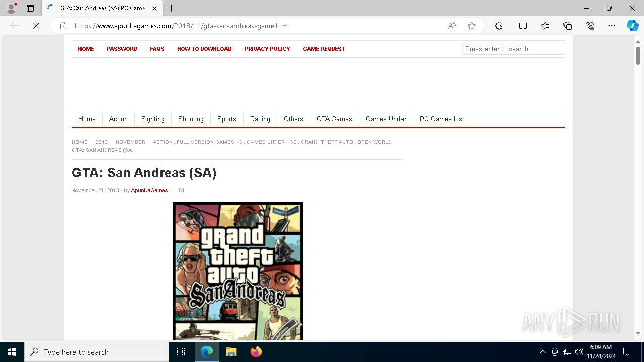Open the tab actions menu icon

30,8
